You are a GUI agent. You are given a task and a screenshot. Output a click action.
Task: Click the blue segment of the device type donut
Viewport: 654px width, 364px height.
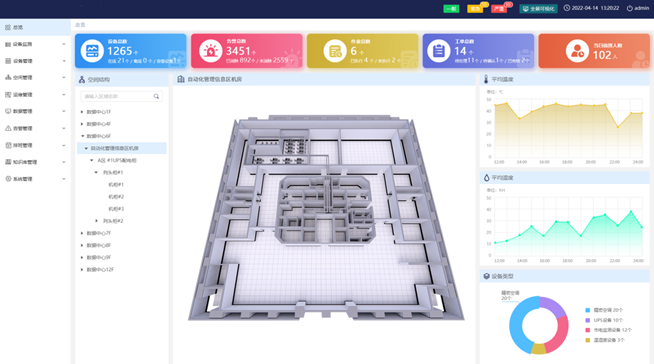point(517,325)
